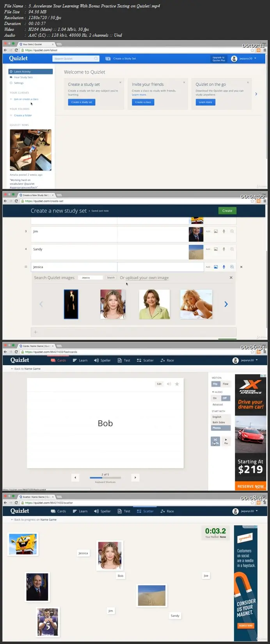Click the image icon in the Jim row
Viewport: 270px width, 644px height.
[x=216, y=231]
